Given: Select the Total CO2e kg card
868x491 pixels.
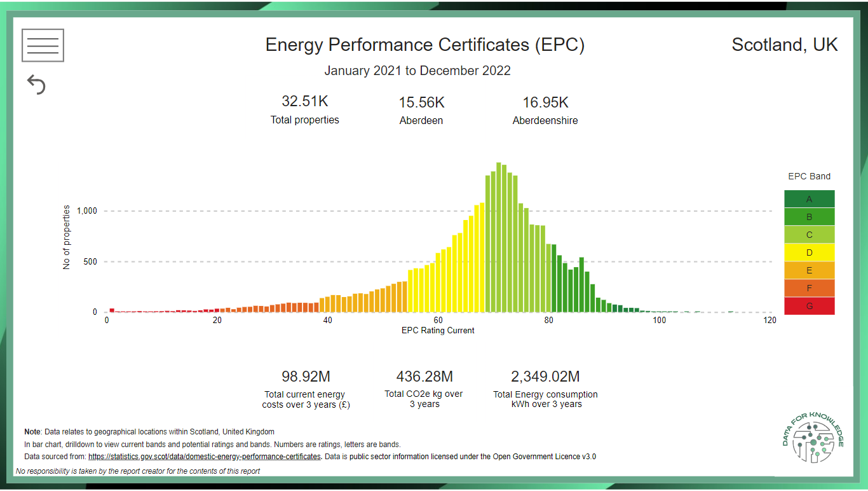Looking at the screenshot, I should click(x=424, y=389).
